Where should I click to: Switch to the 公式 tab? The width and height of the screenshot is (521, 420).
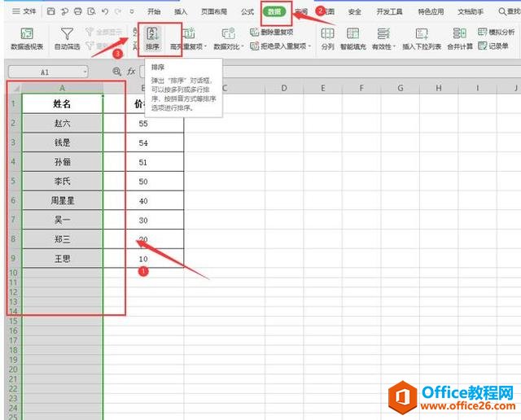247,11
